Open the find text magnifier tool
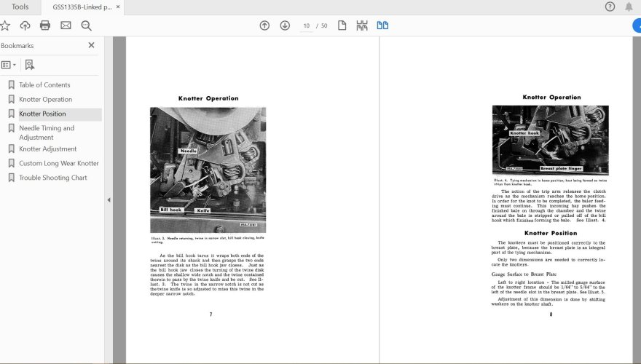The width and height of the screenshot is (641, 364). click(86, 25)
